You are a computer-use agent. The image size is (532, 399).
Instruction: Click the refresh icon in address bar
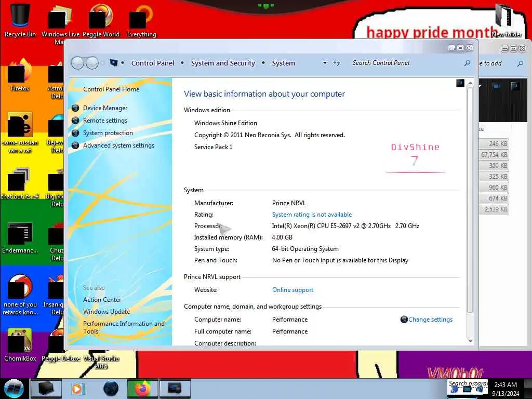[x=336, y=63]
